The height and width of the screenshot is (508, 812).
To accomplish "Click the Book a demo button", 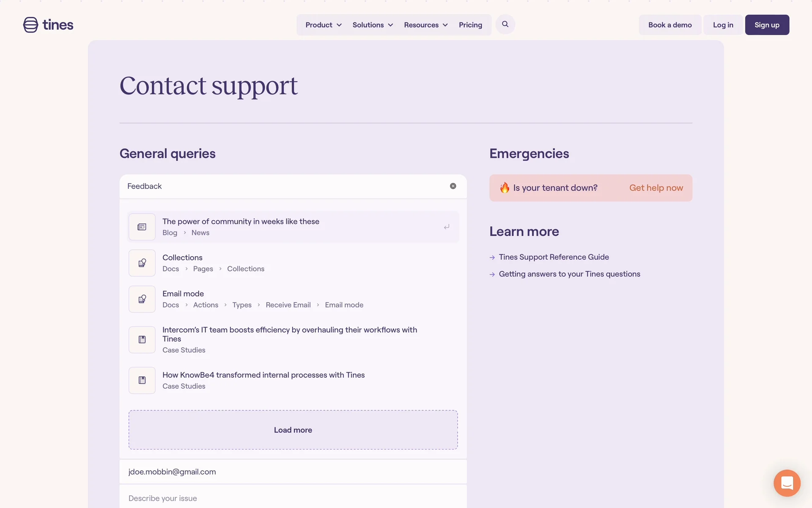I will point(670,25).
